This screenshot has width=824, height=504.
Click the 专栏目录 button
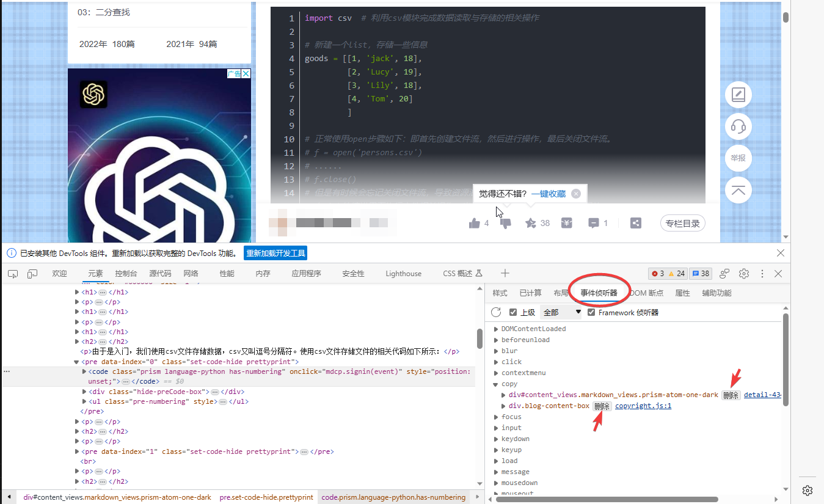pos(682,223)
